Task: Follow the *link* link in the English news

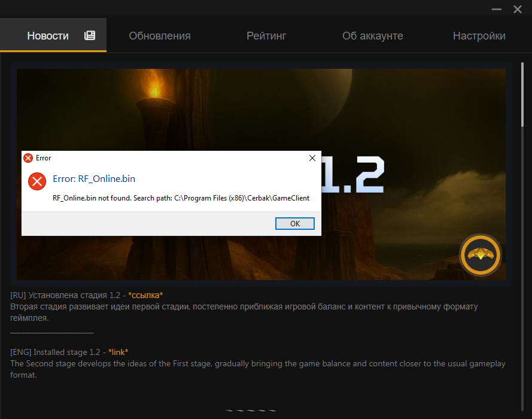Action: point(118,352)
